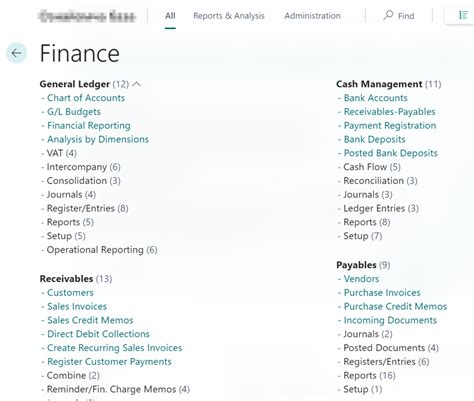Viewport: 474px width, 401px height.
Task: Expand Reconciliation (3) group
Action: pos(380,181)
